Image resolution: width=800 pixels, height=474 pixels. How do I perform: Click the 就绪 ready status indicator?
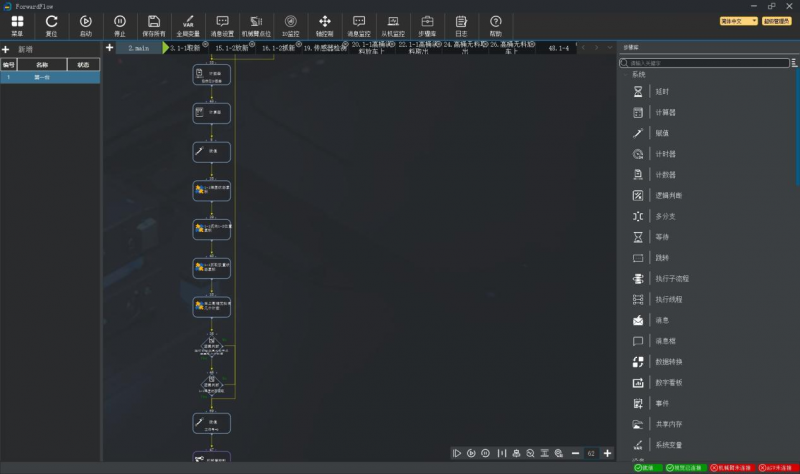[x=645, y=468]
